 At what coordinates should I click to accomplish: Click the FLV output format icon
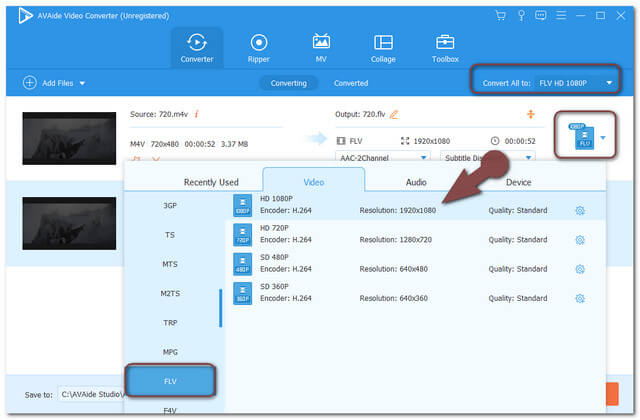click(x=581, y=136)
